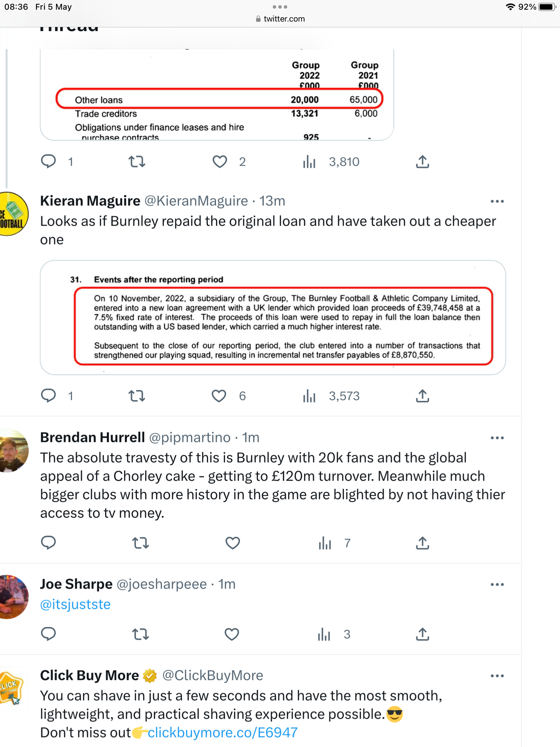This screenshot has width=560, height=747.
Task: Expand more menu on Click Buy More ad
Action: pos(497,676)
